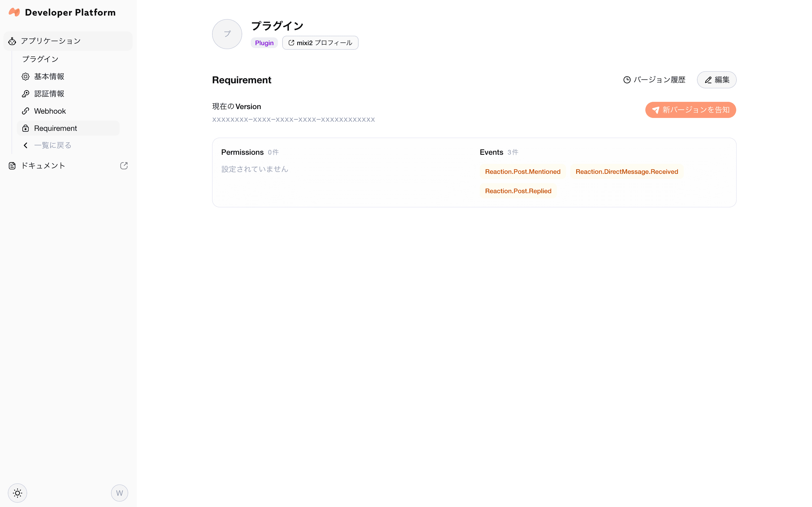Open 基本情報 settings page
Screen dimensions: 812x507
click(68, 77)
